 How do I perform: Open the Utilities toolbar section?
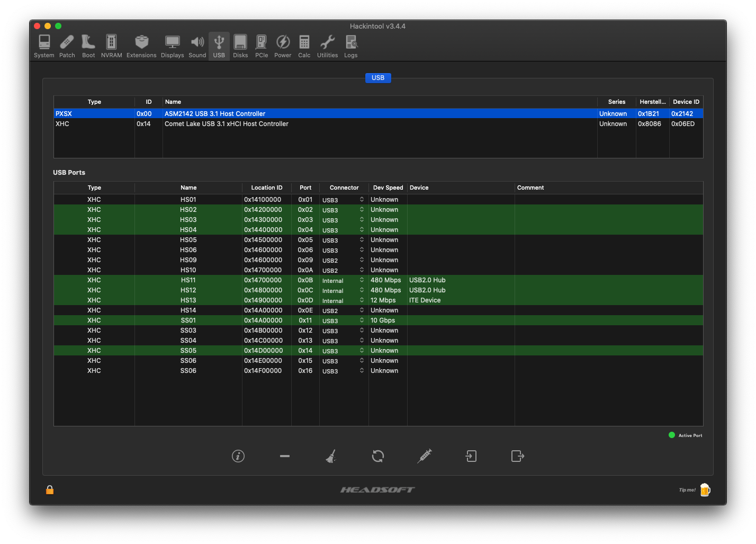pos(327,46)
